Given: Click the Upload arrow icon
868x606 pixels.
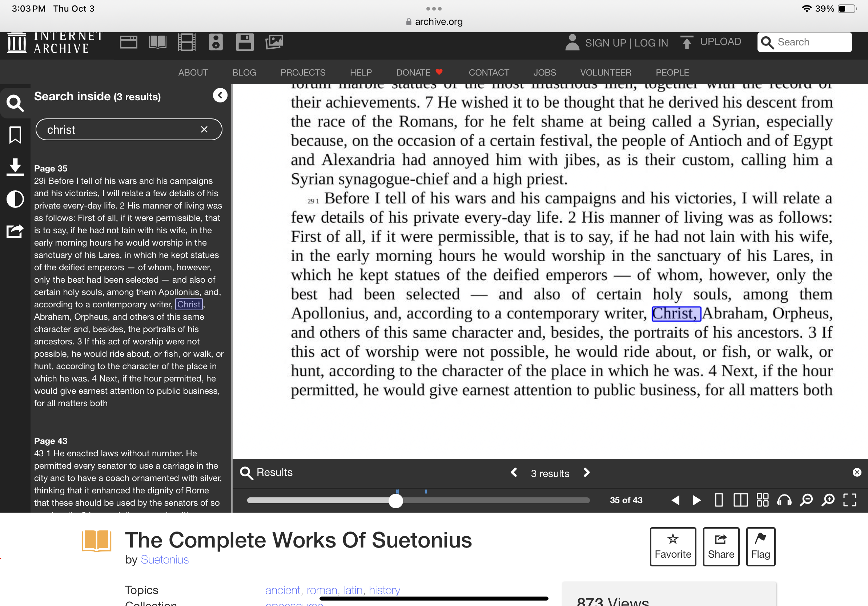Looking at the screenshot, I should 687,42.
